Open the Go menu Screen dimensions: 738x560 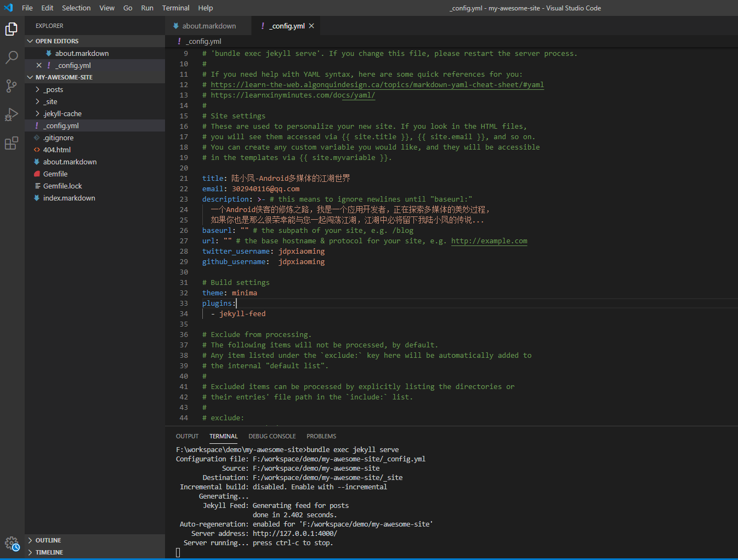pos(128,8)
